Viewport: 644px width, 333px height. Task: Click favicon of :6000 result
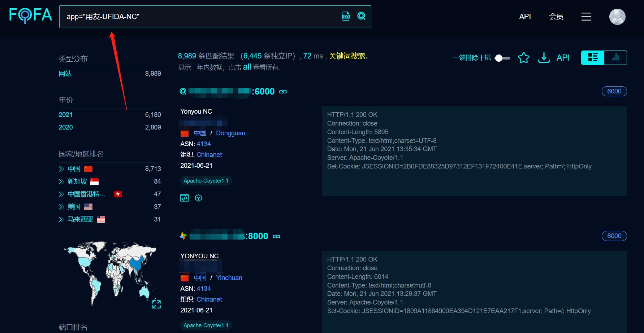click(183, 91)
